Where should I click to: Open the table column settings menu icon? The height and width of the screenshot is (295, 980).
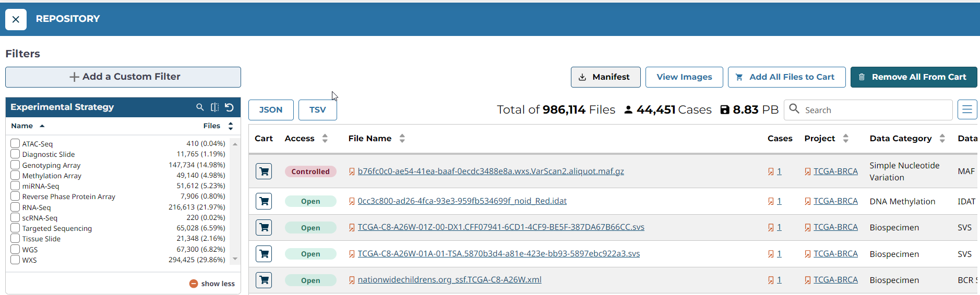(x=967, y=109)
